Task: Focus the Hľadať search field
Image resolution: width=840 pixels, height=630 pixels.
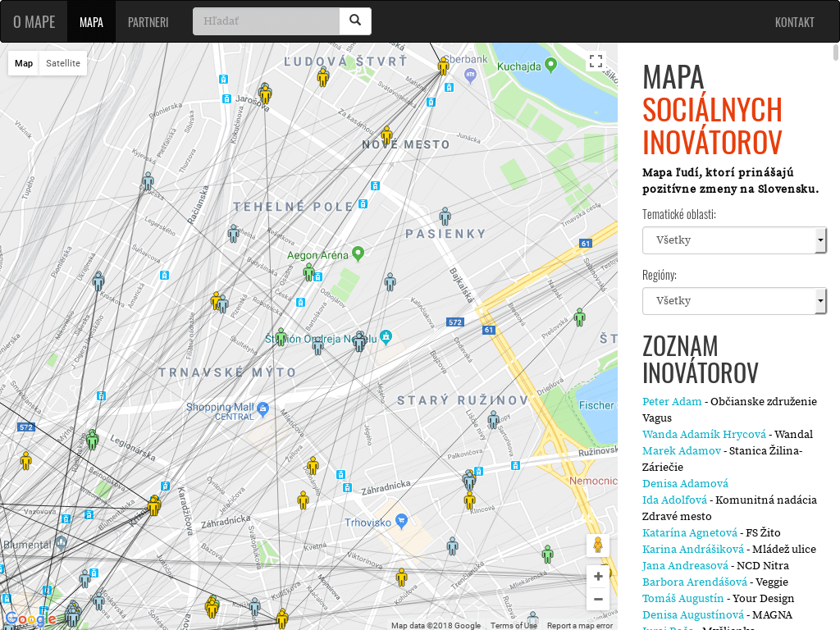Action: tap(267, 21)
